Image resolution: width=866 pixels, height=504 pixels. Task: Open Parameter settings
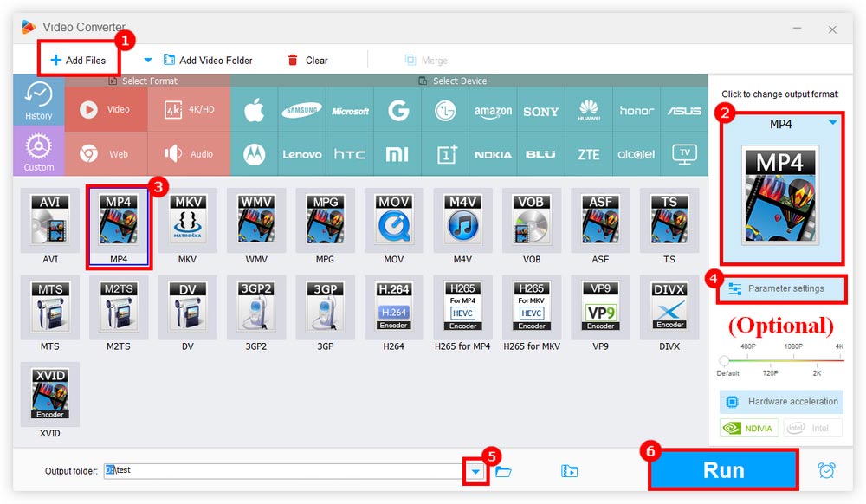click(781, 288)
